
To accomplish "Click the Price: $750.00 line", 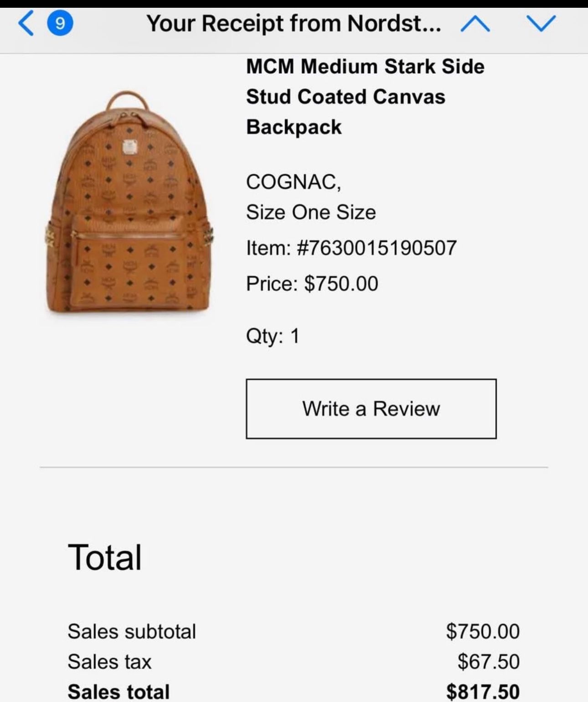I will pyautogui.click(x=312, y=284).
